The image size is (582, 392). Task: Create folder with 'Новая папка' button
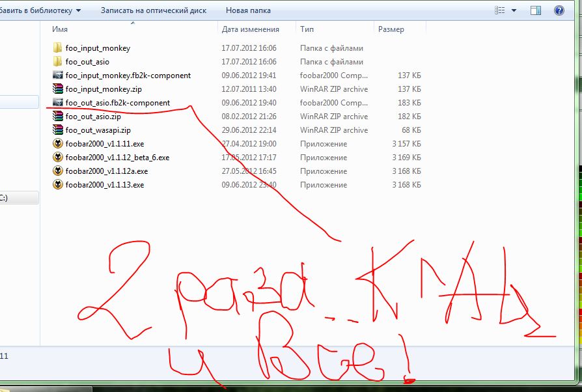pyautogui.click(x=248, y=10)
